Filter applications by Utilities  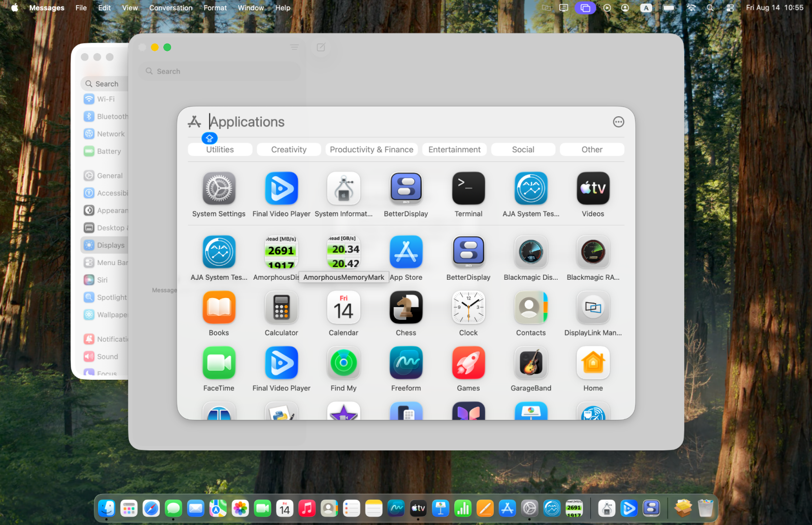220,149
